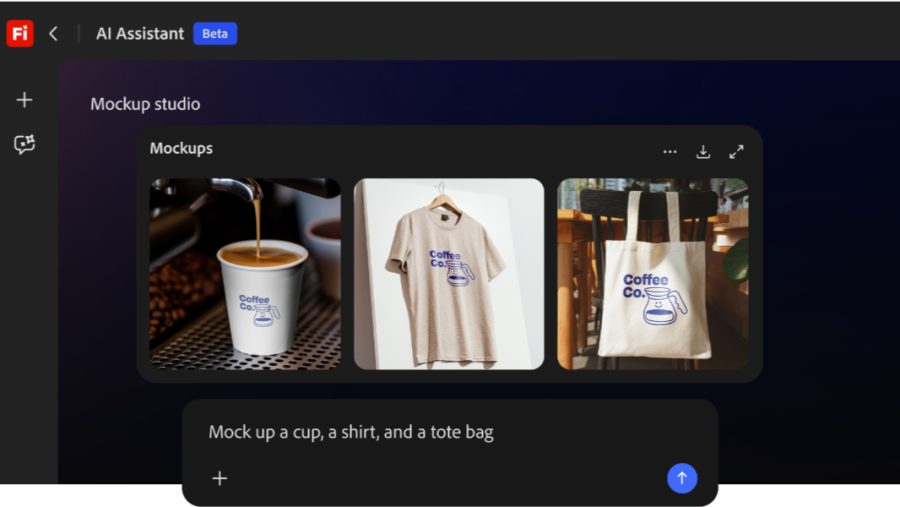Select the tote bag mockup thumbnail
This screenshot has width=900, height=507.
click(653, 273)
